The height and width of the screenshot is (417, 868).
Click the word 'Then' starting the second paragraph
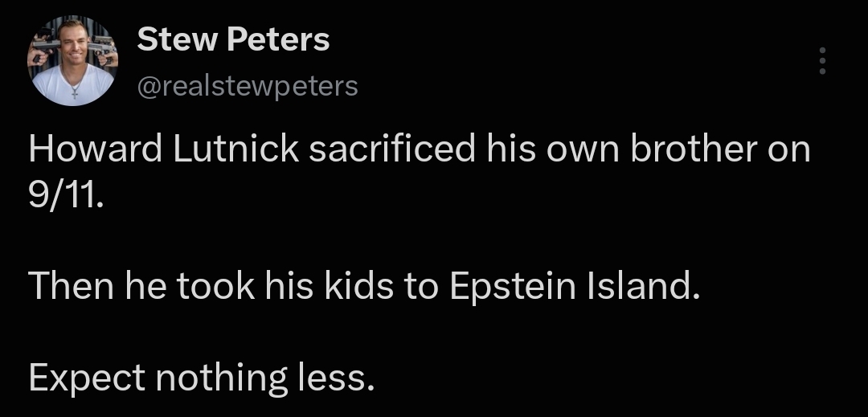[x=72, y=287]
